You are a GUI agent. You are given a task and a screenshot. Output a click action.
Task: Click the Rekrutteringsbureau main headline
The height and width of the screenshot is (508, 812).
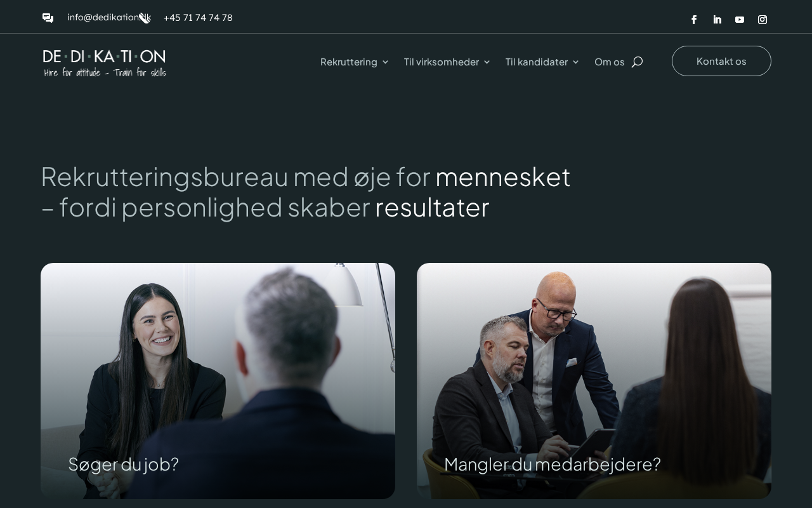pyautogui.click(x=306, y=192)
